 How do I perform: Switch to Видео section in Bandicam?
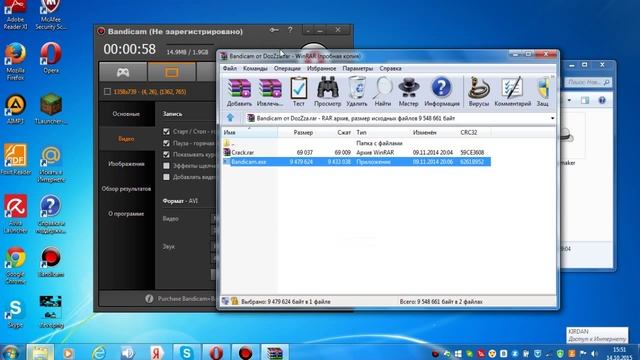126,139
